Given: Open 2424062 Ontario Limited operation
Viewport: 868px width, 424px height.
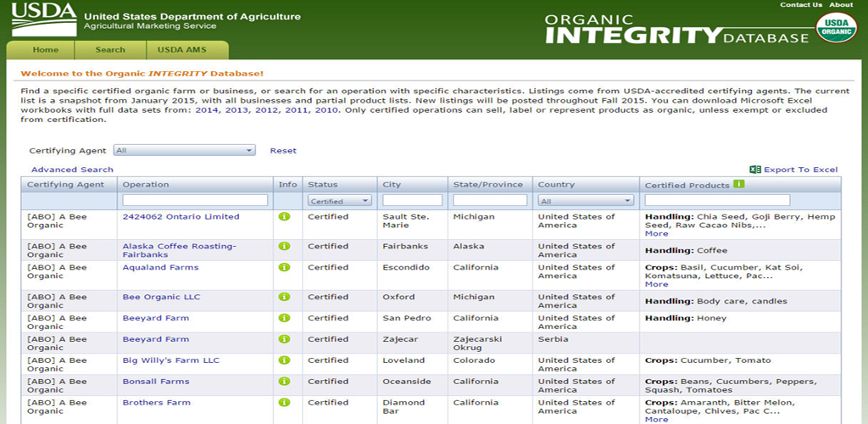Looking at the screenshot, I should click(181, 216).
